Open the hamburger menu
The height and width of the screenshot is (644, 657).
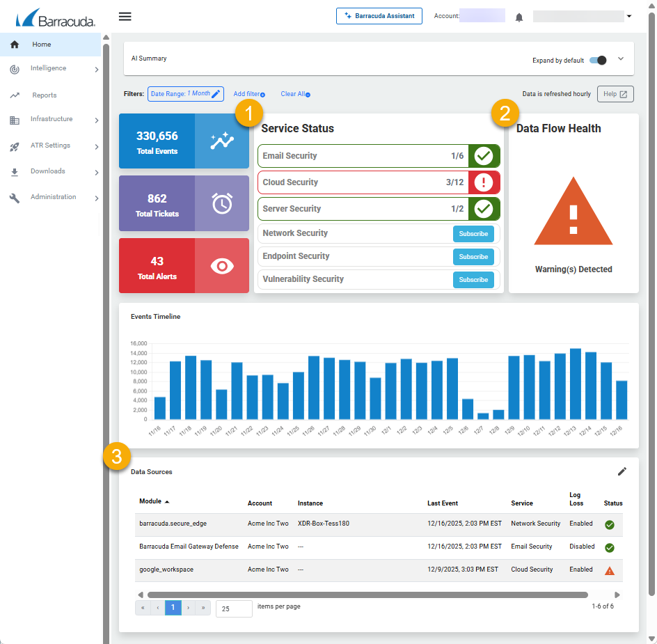125,17
